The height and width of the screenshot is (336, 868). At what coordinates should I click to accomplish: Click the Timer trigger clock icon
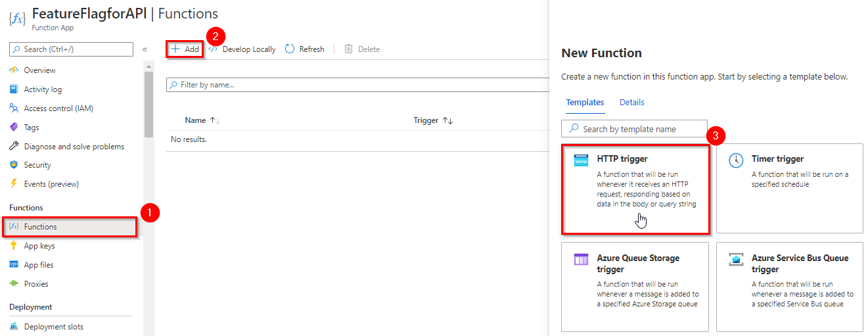click(737, 160)
